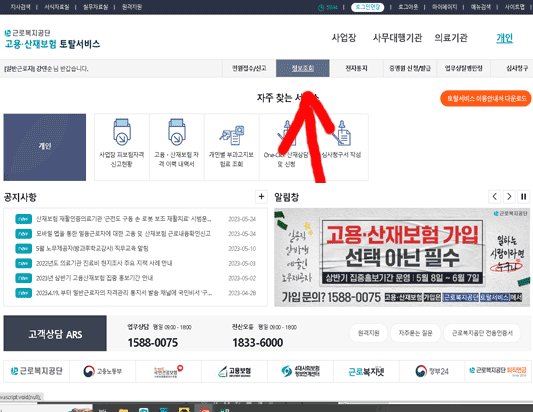Click the 근로복지공단 전용인증서 button

tap(482, 333)
